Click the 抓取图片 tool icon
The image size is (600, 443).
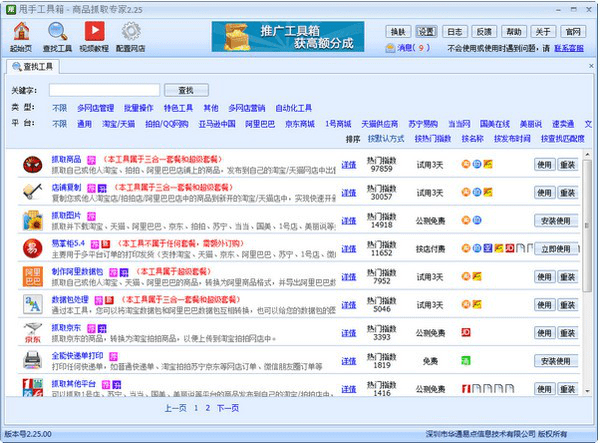click(33, 220)
